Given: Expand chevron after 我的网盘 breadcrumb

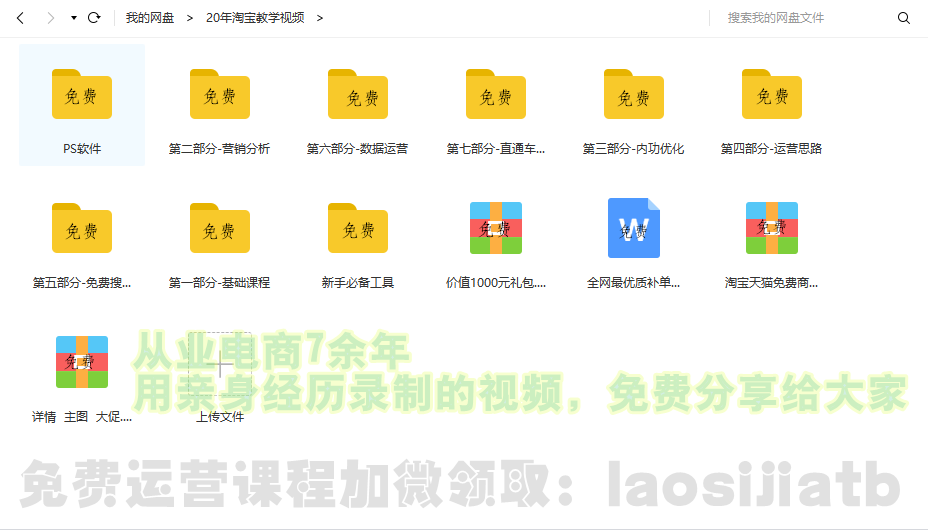Looking at the screenshot, I should point(190,18).
